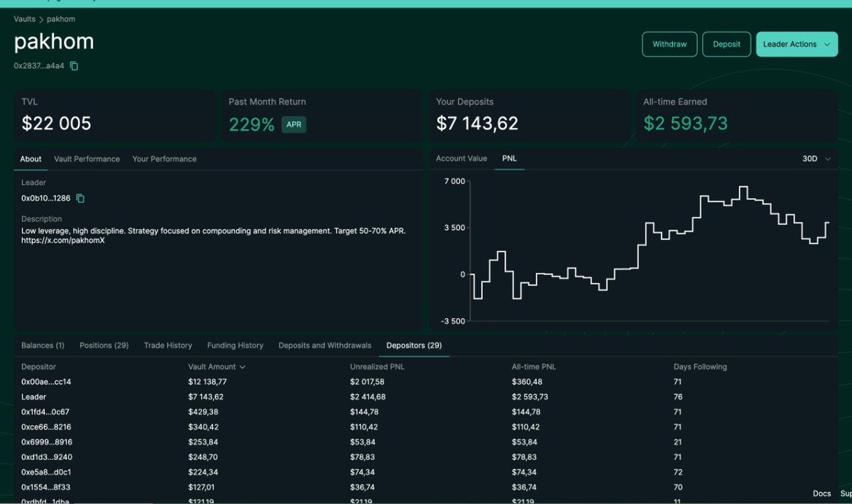This screenshot has height=504, width=852.
Task: Select depositor 0x6999...8916
Action: point(47,442)
